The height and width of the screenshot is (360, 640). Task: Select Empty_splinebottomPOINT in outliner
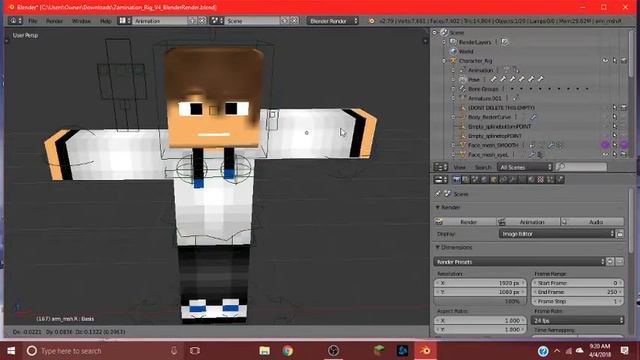pos(500,127)
